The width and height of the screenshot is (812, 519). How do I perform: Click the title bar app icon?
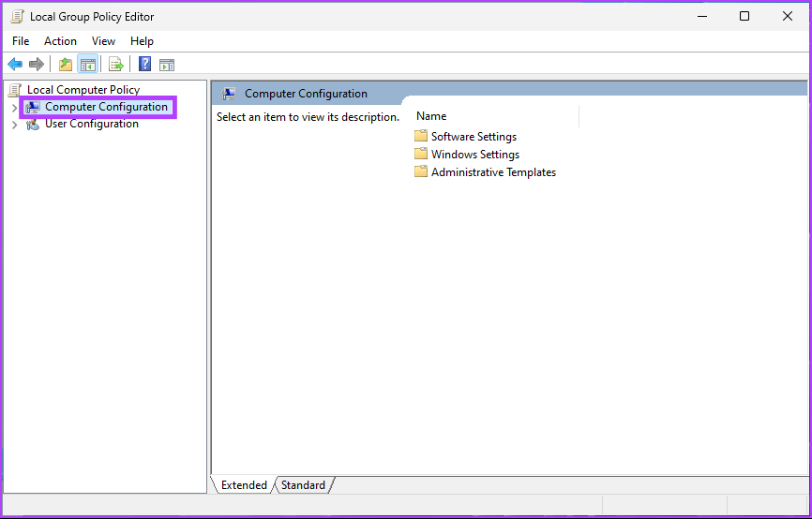(x=17, y=17)
